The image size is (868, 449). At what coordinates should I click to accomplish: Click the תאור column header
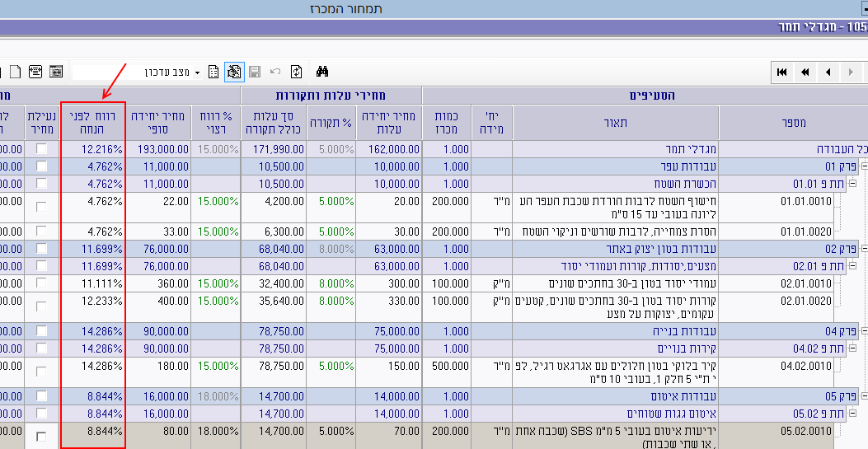pos(616,123)
